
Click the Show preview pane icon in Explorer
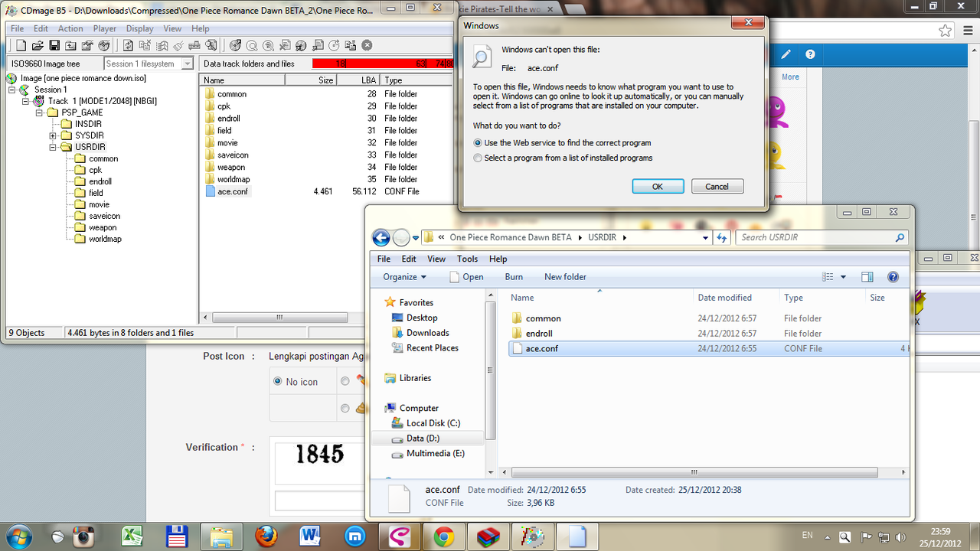867,277
